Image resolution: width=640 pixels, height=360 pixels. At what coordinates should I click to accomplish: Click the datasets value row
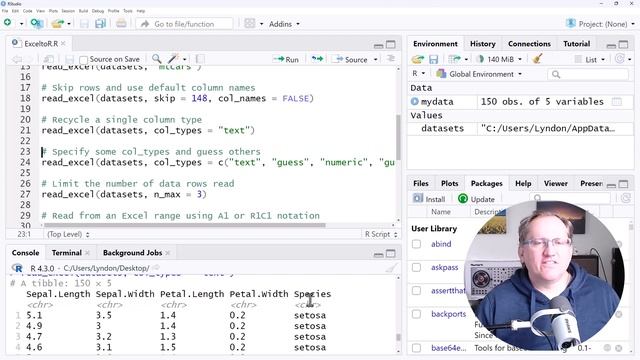coord(521,128)
